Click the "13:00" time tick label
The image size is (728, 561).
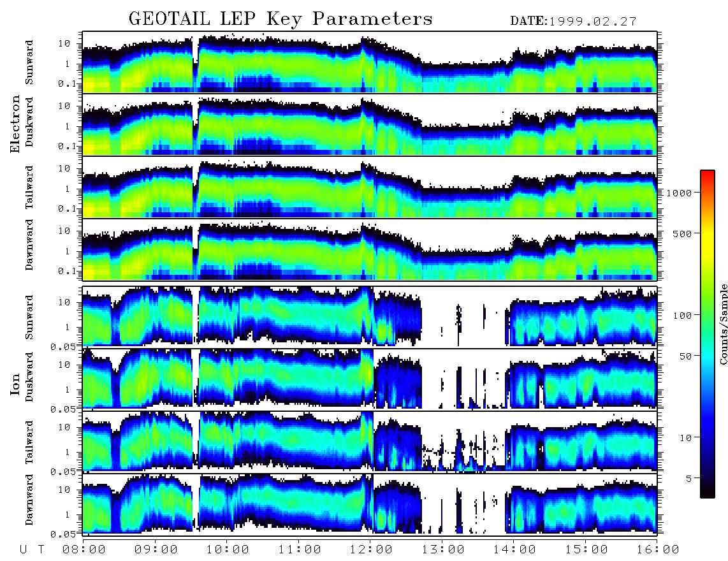point(443,550)
